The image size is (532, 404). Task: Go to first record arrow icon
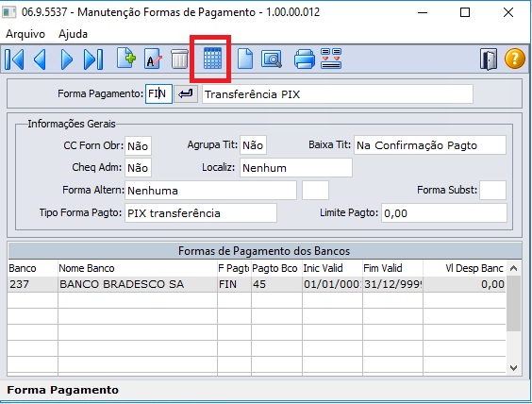(14, 59)
